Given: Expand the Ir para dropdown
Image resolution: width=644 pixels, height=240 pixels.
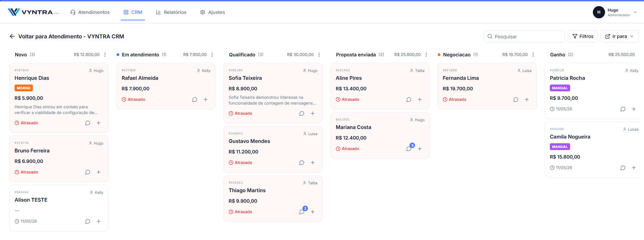Looking at the screenshot, I should 620,36.
